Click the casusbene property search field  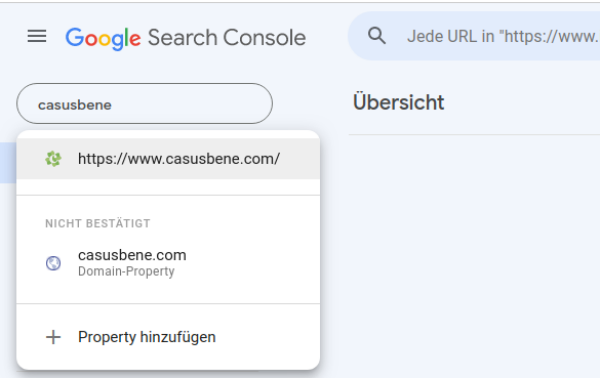(144, 104)
